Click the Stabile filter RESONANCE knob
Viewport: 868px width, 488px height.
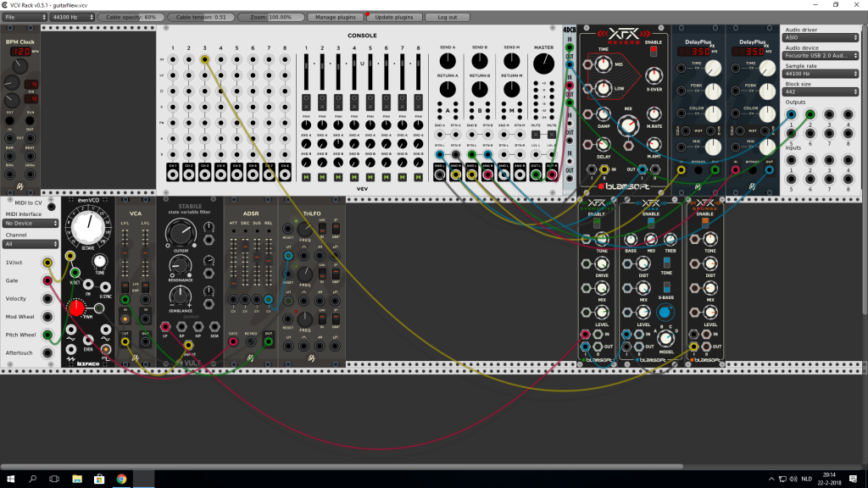point(180,266)
